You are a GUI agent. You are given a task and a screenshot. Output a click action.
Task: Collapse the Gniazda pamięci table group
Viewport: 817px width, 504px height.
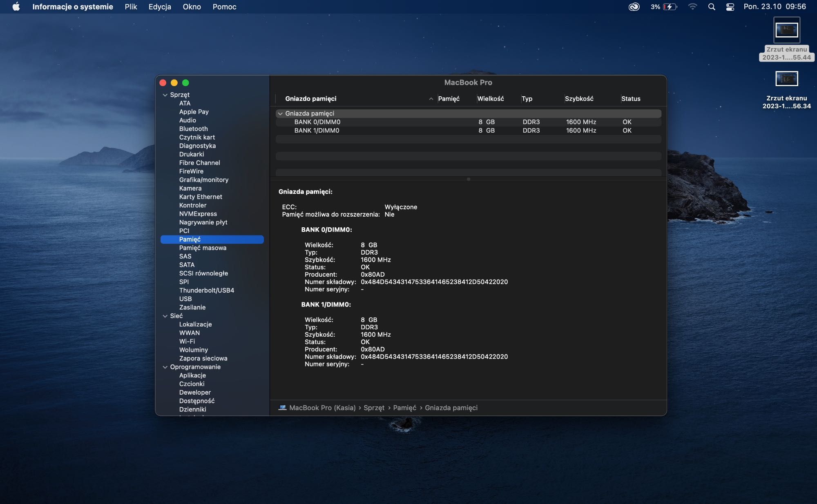pos(280,113)
